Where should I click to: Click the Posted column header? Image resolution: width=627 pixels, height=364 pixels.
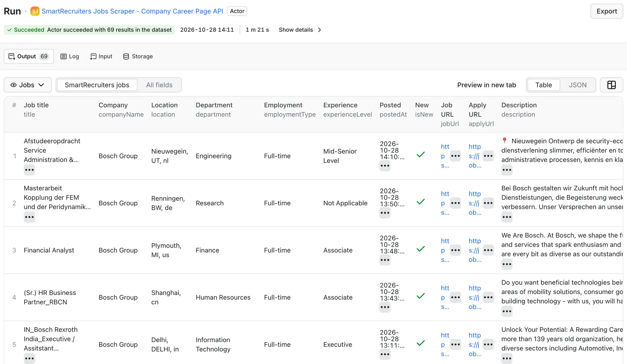tap(390, 105)
